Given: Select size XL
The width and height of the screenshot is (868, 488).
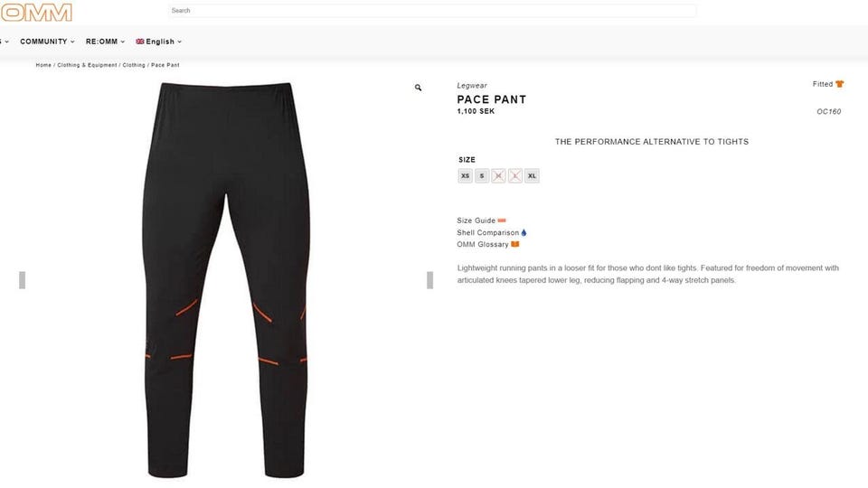Looking at the screenshot, I should coord(532,176).
